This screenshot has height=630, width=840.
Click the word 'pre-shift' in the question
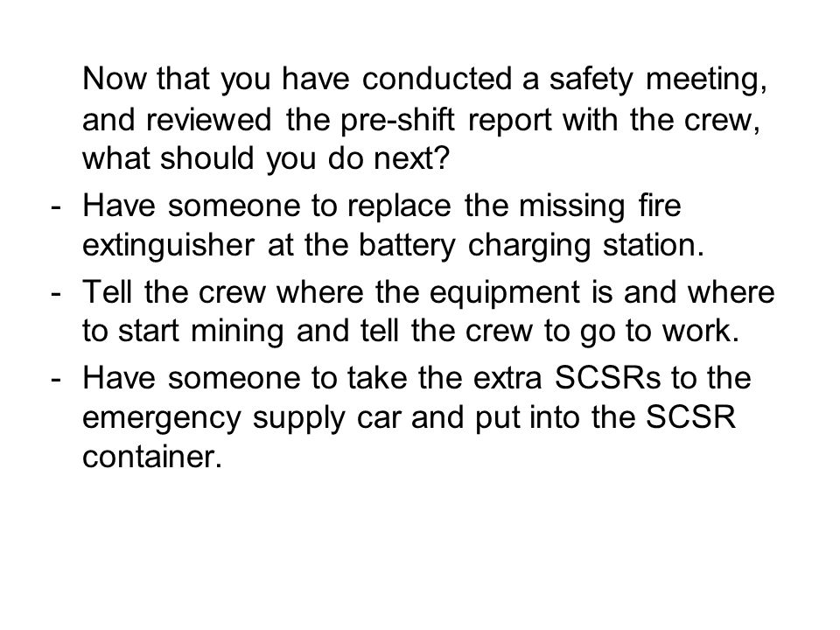[397, 120]
